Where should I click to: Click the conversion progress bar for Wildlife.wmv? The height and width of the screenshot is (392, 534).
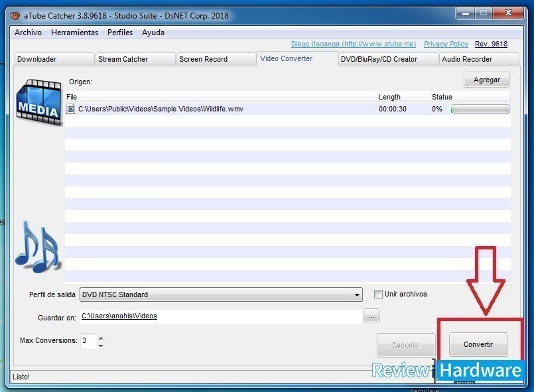click(480, 109)
